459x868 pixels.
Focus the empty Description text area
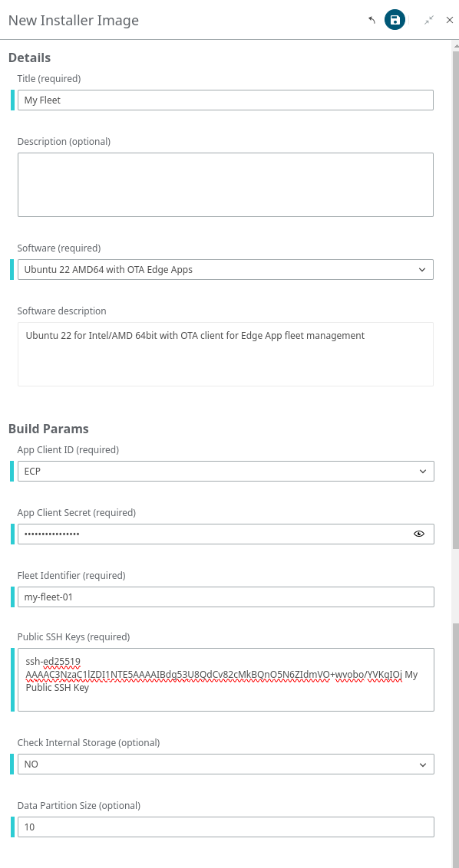pyautogui.click(x=226, y=185)
